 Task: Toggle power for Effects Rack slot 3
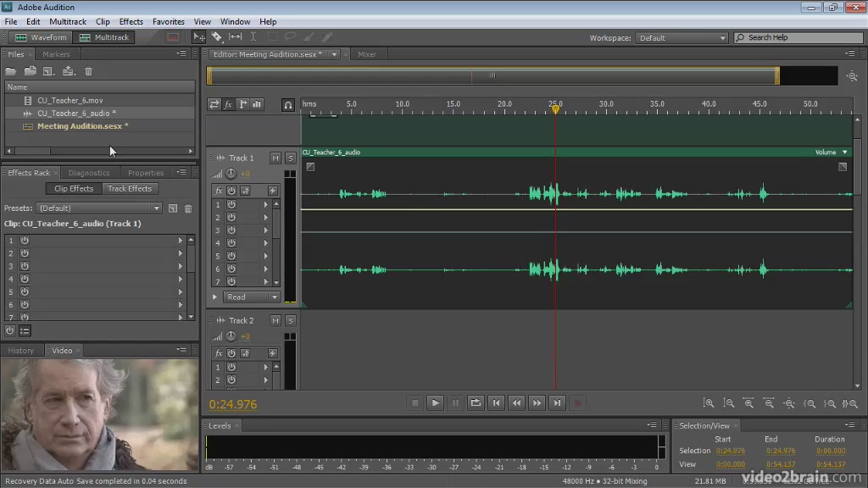coord(25,266)
